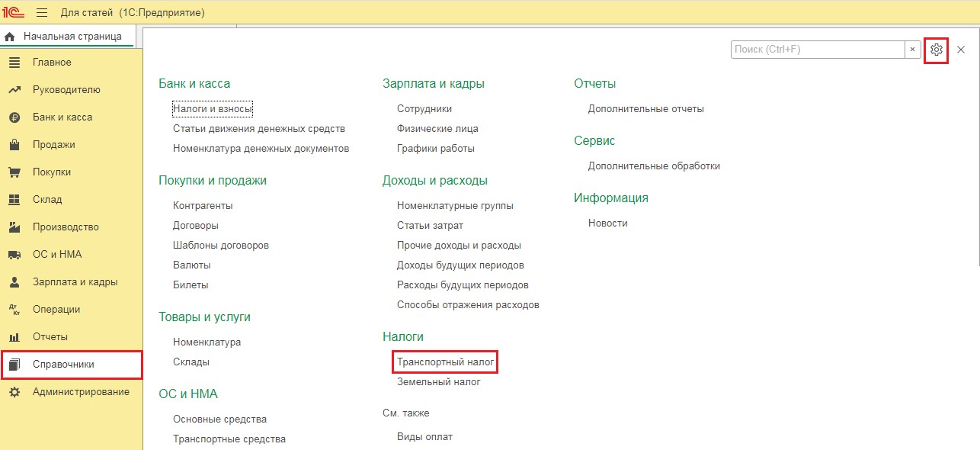Click the Продажи shopping bag icon
This screenshot has width=980, height=450.
14,145
